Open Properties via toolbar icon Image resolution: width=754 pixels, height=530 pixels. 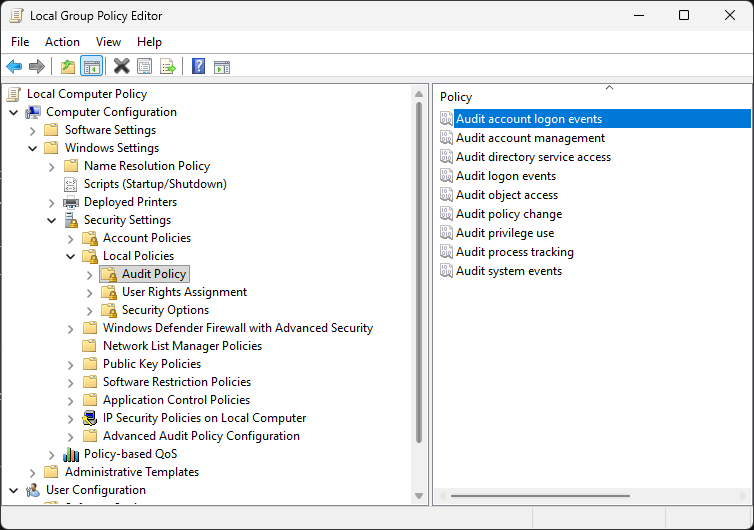[x=145, y=67]
